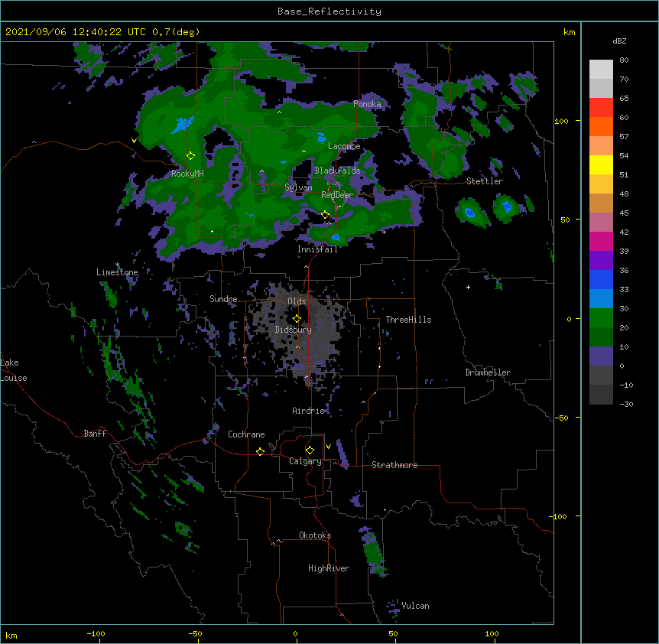Image resolution: width=659 pixels, height=644 pixels.
Task: Click the asterisk marker east of Innisfail
Action: tap(384, 232)
